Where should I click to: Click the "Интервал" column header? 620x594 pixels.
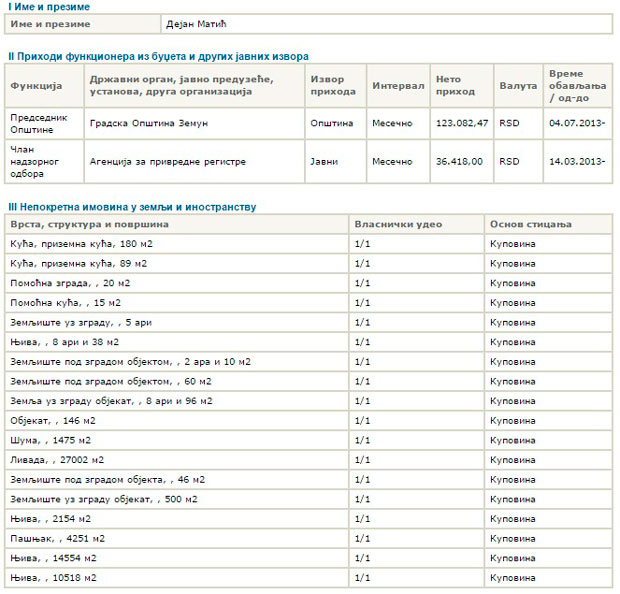tap(397, 86)
